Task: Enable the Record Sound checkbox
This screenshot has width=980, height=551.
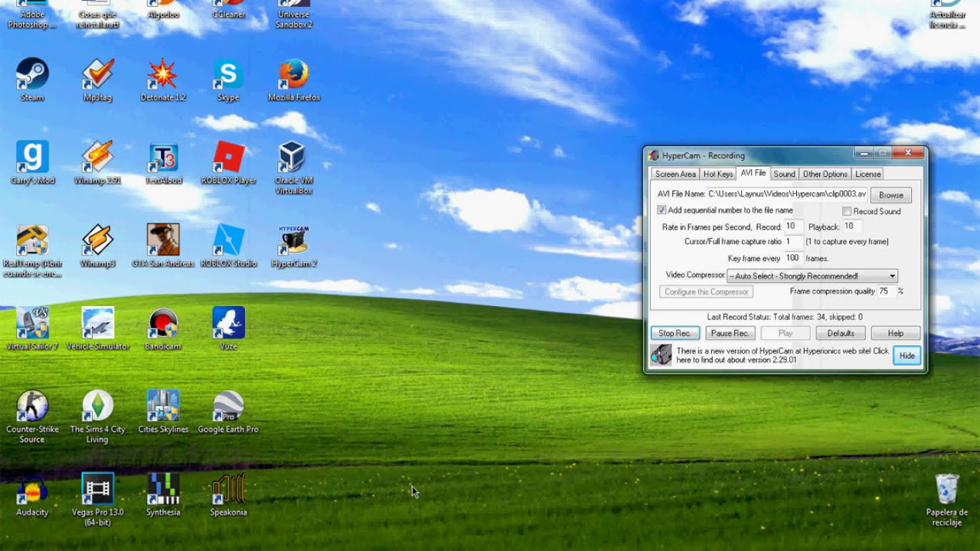Action: (x=847, y=211)
